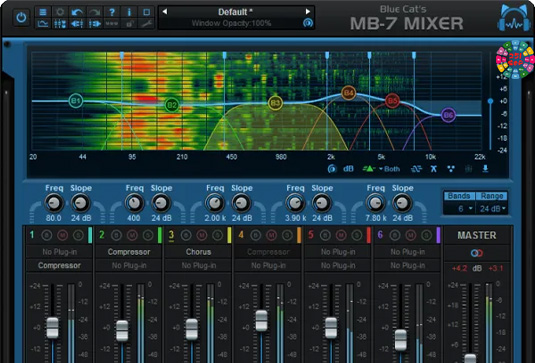Select the B3 band node on graph
The height and width of the screenshot is (363, 535).
pyautogui.click(x=275, y=103)
